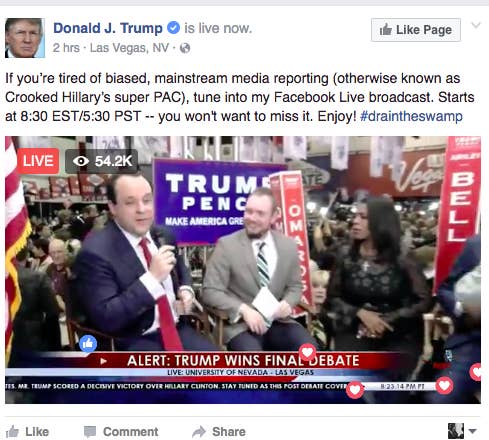This screenshot has height=440, width=489.
Task: Open the small profile avatar picker
Action: [x=456, y=431]
